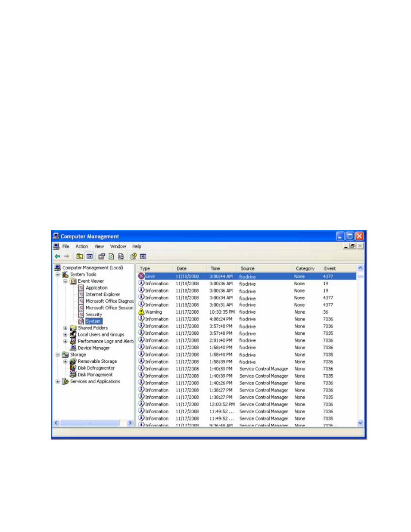
Task: Toggle the Show/Hide Console Tree toolbar icon
Action: pyautogui.click(x=89, y=256)
